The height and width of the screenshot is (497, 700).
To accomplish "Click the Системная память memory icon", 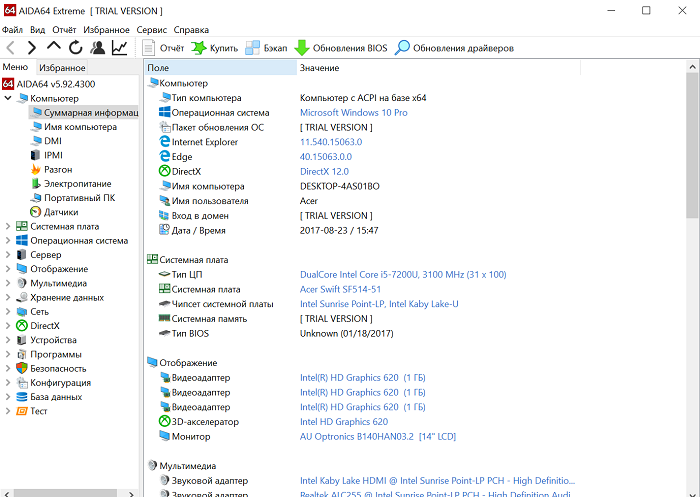I will pos(165,318).
